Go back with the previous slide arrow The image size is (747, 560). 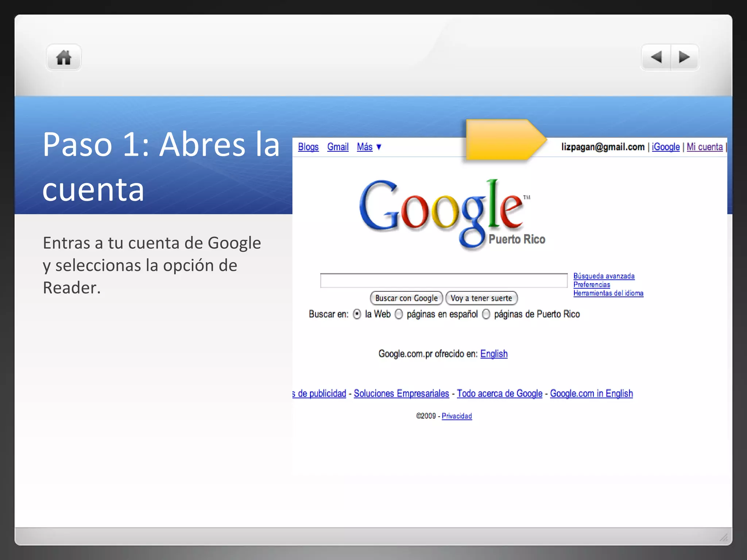pos(656,57)
